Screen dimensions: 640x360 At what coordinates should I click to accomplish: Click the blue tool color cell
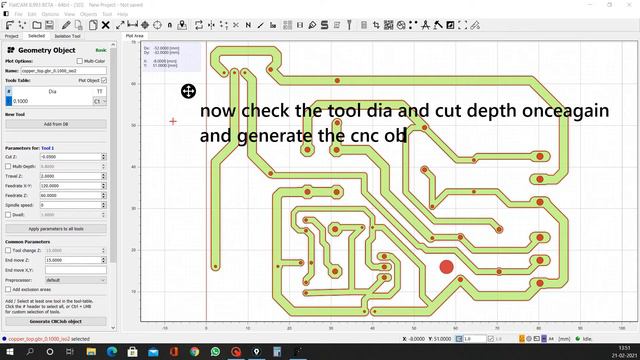9,101
